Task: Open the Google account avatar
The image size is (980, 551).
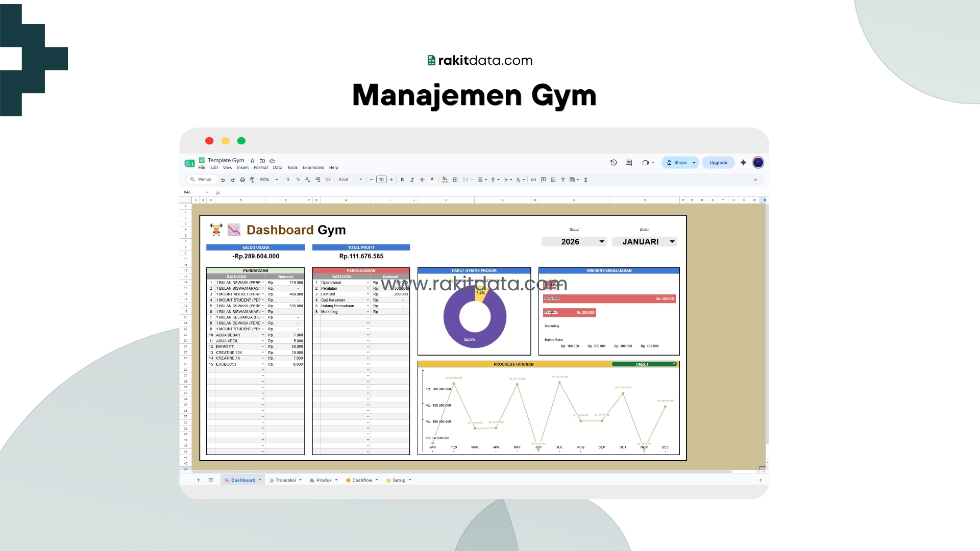Action: coord(758,163)
